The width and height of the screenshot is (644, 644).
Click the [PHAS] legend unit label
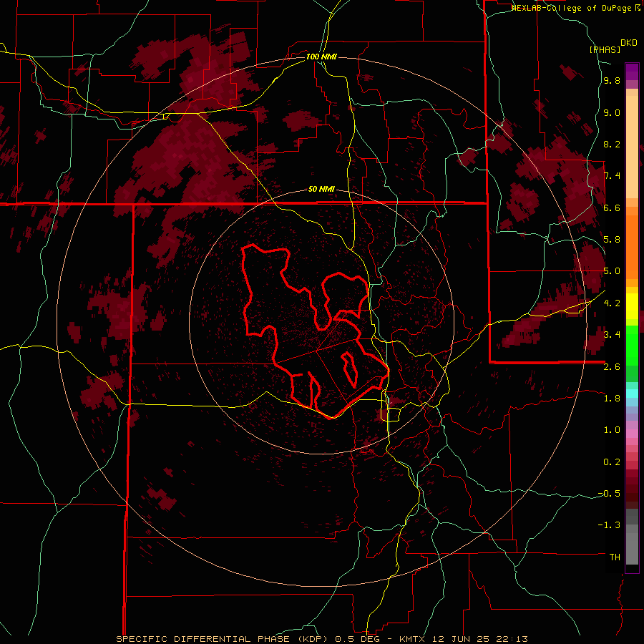click(x=605, y=49)
